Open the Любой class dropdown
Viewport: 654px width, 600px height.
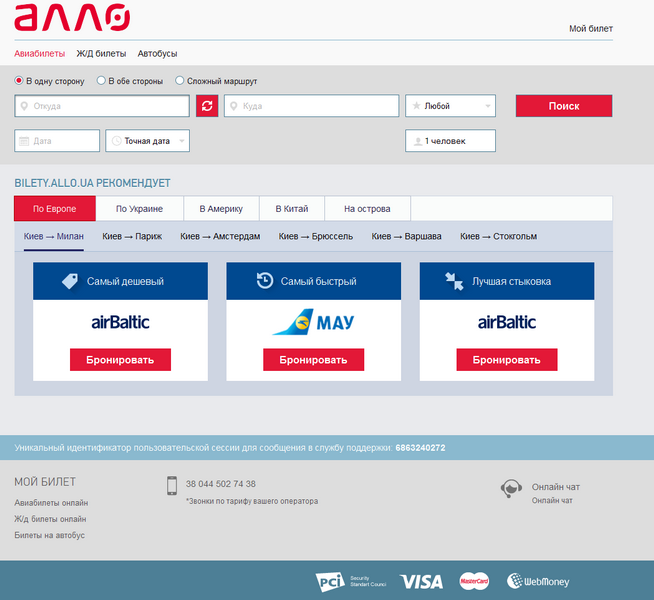(450, 106)
